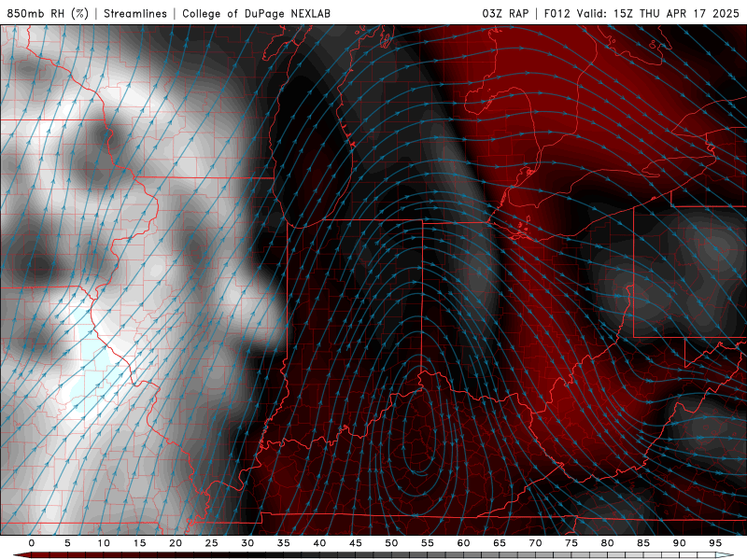The width and height of the screenshot is (747, 560).
Task: Click the "10" label on color scale
Action: (x=104, y=543)
